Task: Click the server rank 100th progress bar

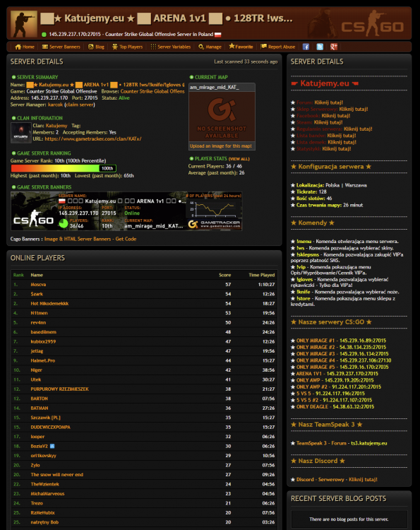Action: click(64, 168)
